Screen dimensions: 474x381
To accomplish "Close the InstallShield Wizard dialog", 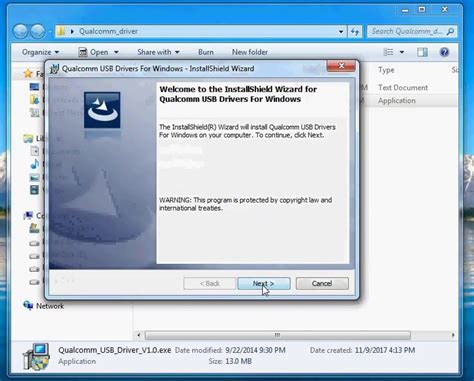I will coord(341,66).
